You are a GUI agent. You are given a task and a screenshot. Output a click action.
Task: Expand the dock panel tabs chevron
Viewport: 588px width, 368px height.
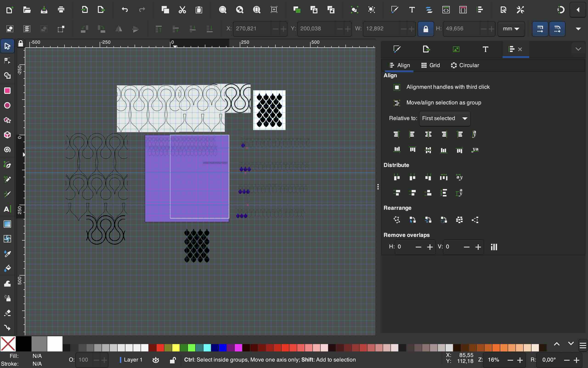pos(578,49)
